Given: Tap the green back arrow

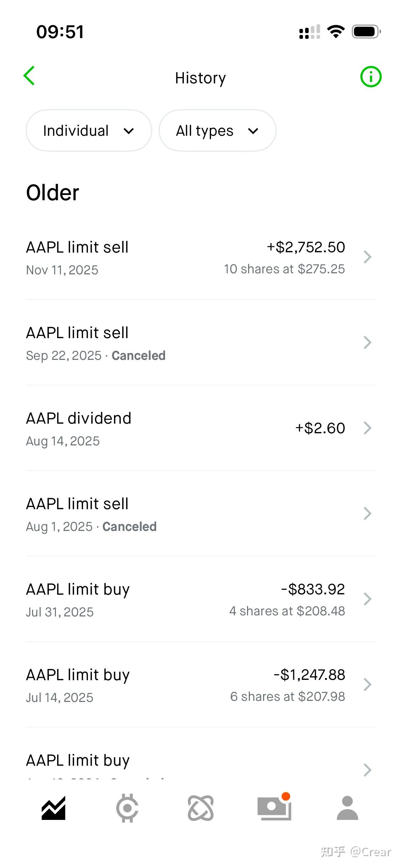Looking at the screenshot, I should 29,76.
